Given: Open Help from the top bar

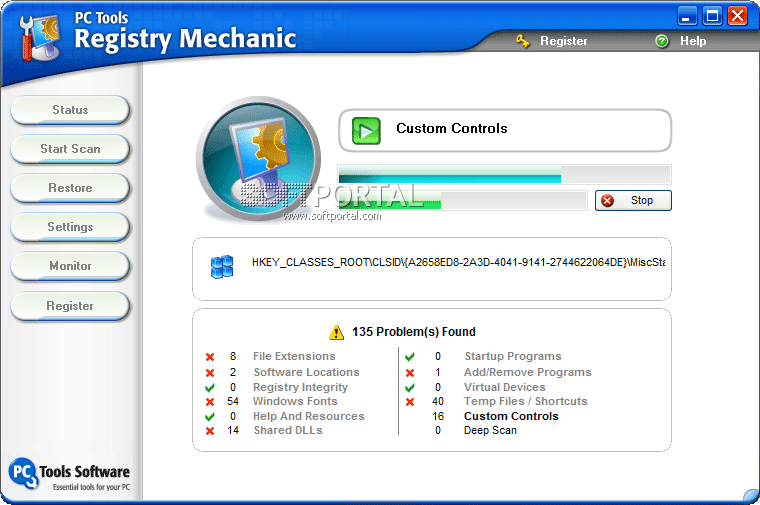Looking at the screenshot, I should 693,41.
